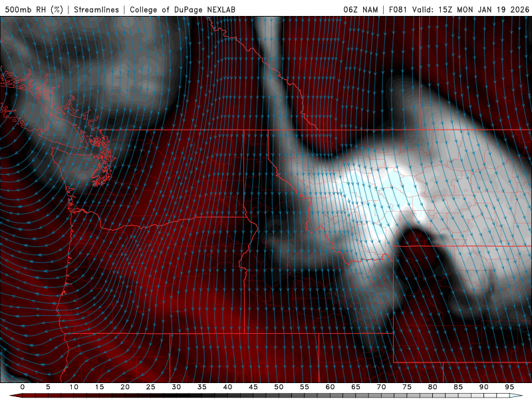This screenshot has height=399, width=532.
Task: Click the colorbar label '70'
Action: 381,387
